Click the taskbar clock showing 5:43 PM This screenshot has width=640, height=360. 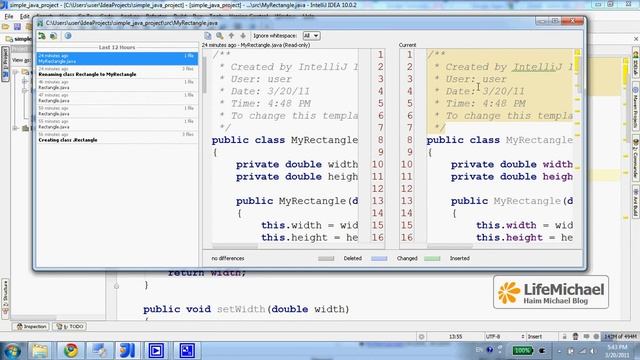(619, 351)
